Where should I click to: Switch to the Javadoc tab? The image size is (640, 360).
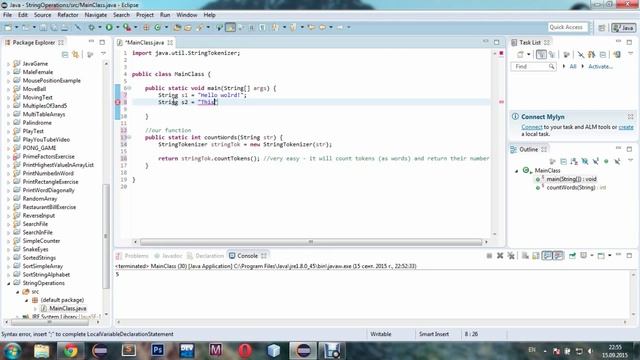point(169,256)
